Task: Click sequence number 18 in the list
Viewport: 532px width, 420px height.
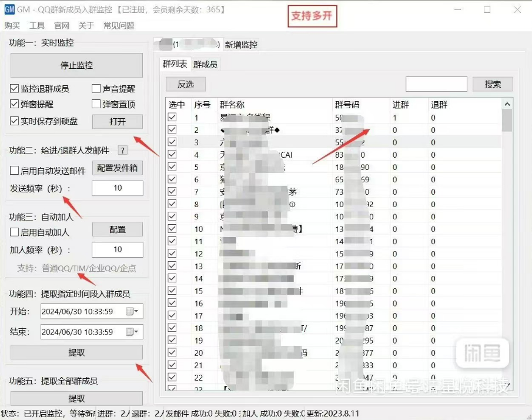Action: 199,328
